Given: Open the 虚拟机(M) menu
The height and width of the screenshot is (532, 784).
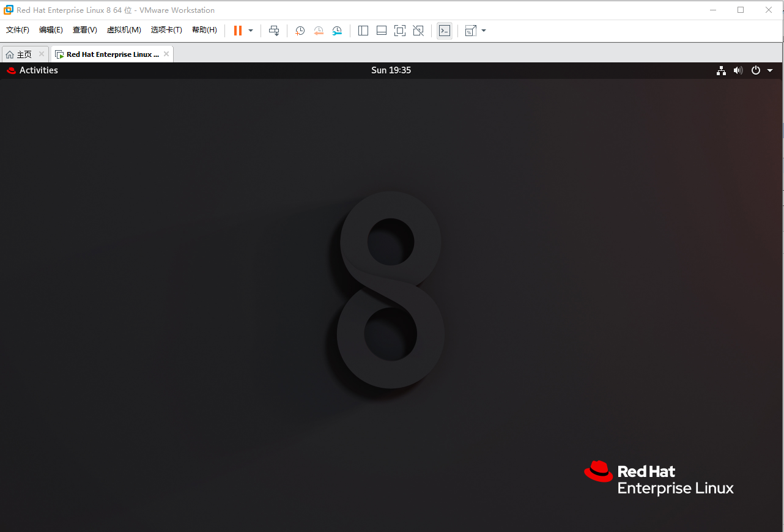Looking at the screenshot, I should (124, 30).
